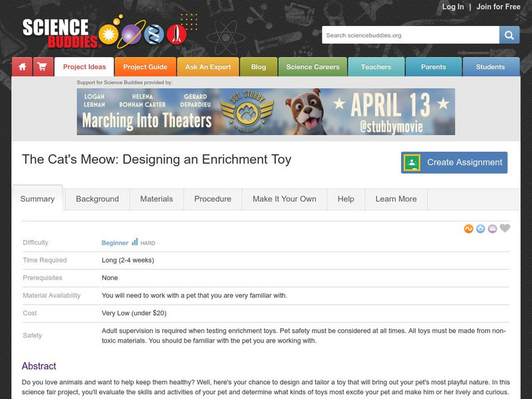The height and width of the screenshot is (399, 532).
Task: Open the Blog tab
Action: [x=259, y=67]
